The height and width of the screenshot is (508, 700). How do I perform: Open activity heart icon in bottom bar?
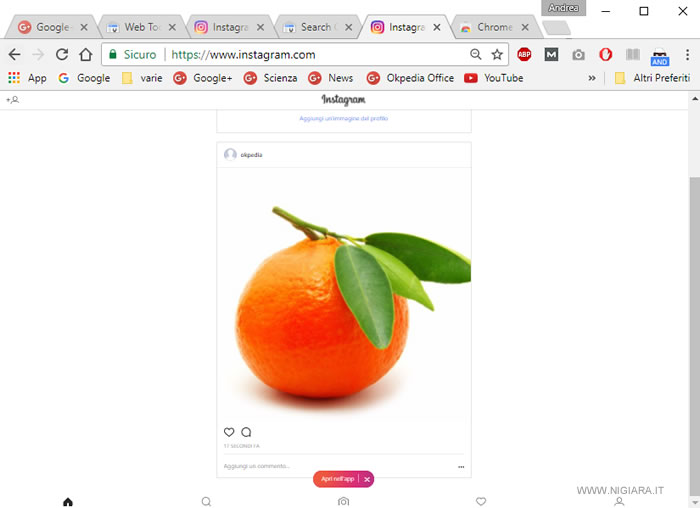481,502
